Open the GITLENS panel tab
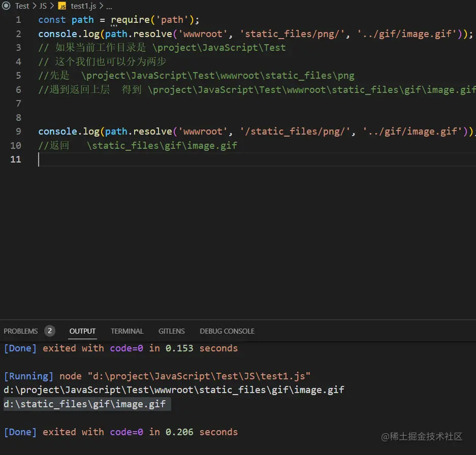 coord(172,331)
